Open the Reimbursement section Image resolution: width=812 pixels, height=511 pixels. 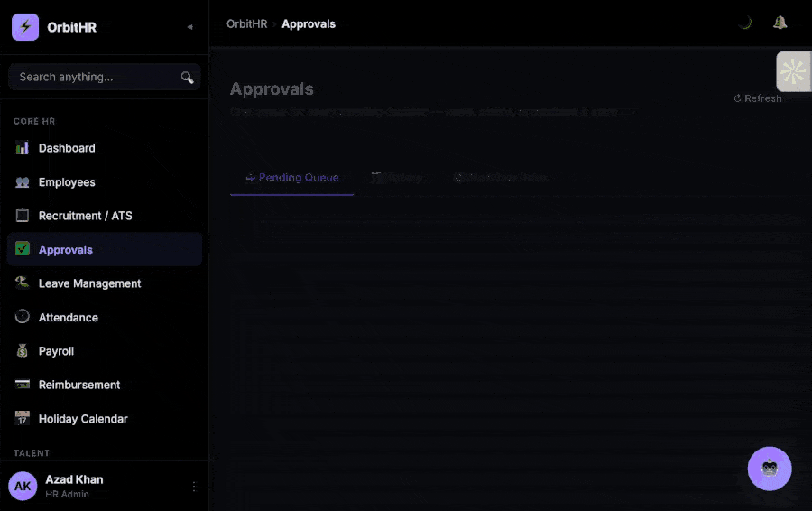tap(104, 385)
